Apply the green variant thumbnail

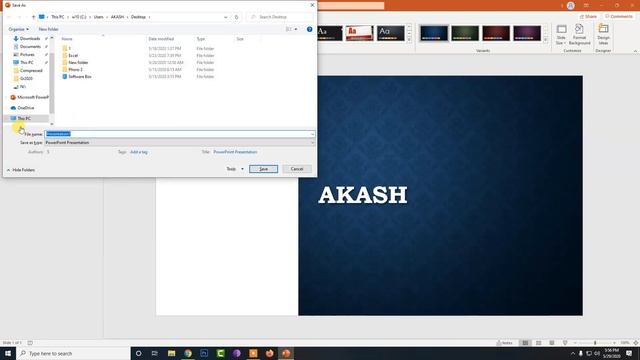coord(465,33)
